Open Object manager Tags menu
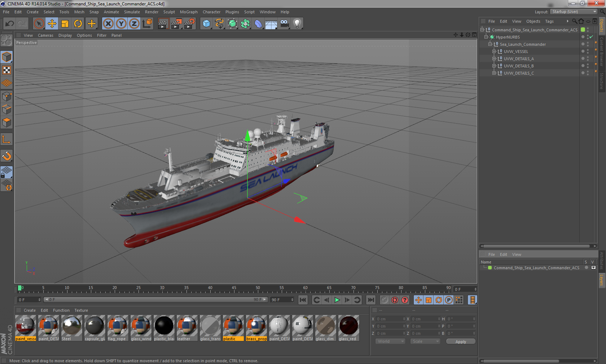This screenshot has width=606, height=364. [x=549, y=21]
